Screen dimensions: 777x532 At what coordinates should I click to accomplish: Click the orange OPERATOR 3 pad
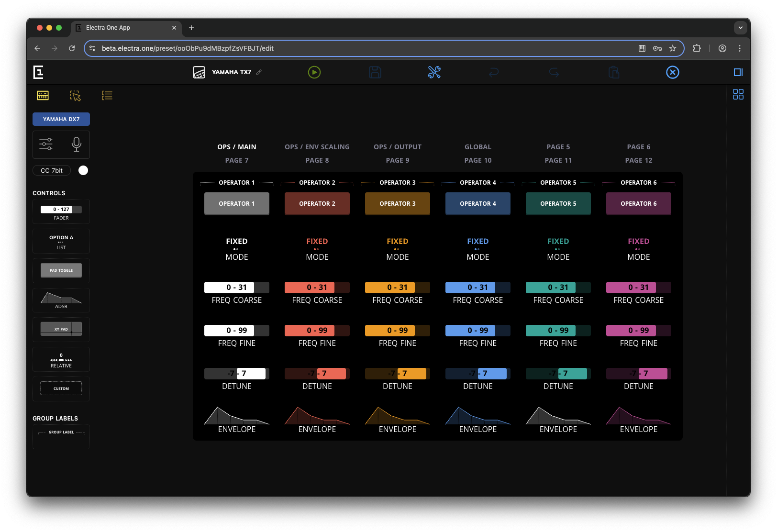coord(398,204)
